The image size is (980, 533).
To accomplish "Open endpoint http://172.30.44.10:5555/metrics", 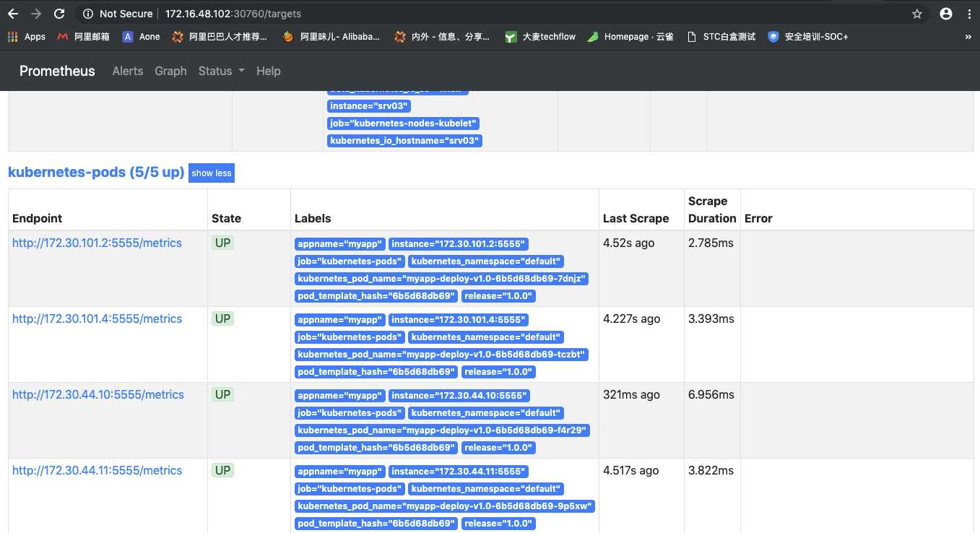I will (x=98, y=394).
